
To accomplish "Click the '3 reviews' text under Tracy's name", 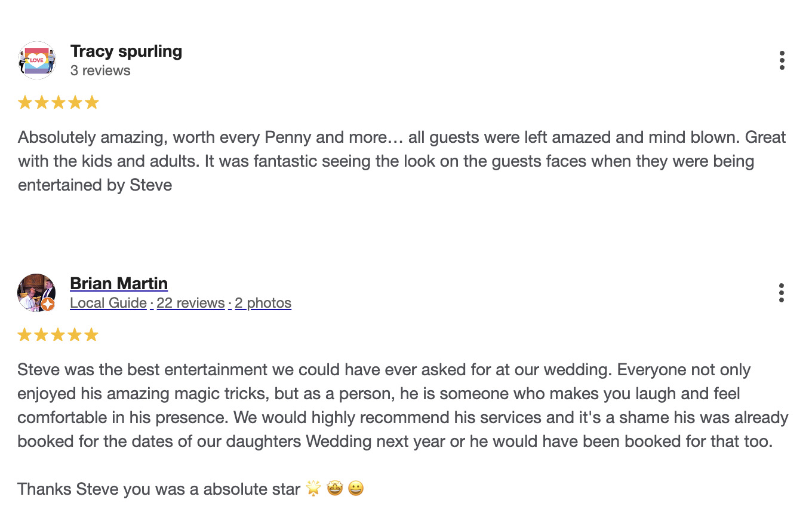I will tap(101, 70).
